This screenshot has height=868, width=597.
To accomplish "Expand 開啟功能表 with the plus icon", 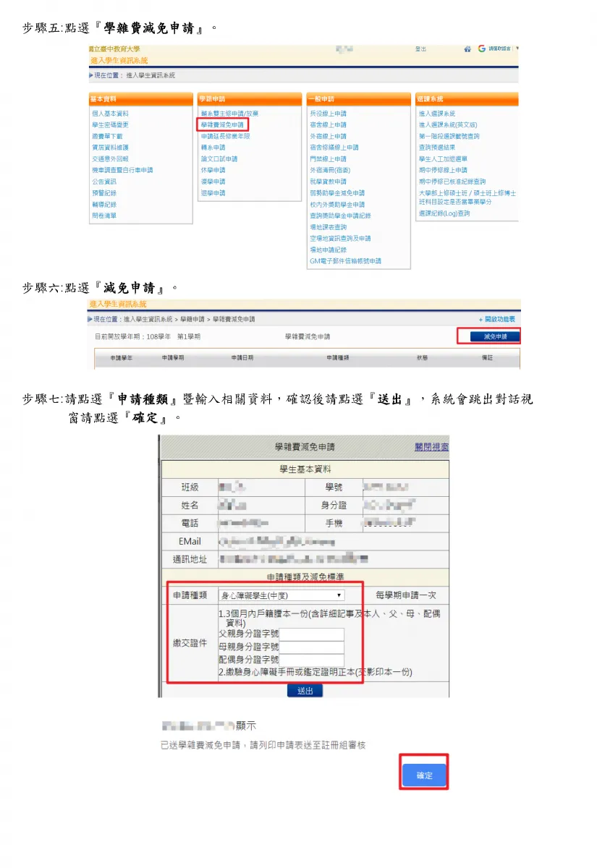I will pyautogui.click(x=497, y=319).
